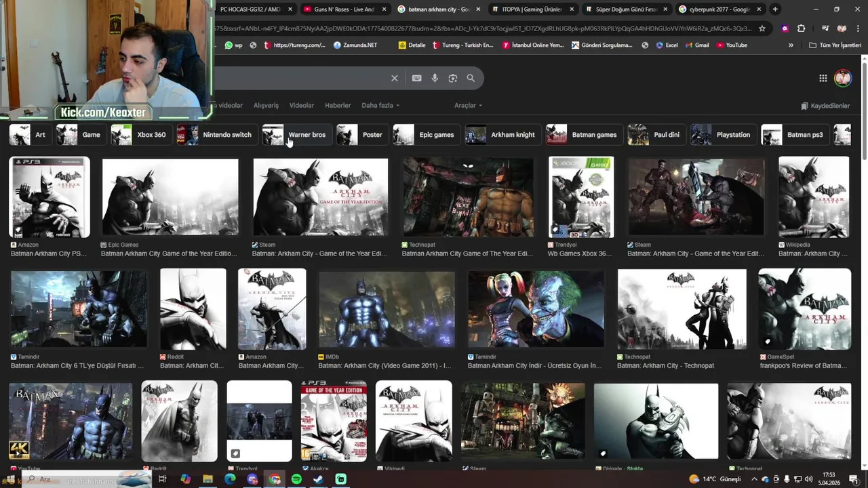The image size is (868, 488).
Task: Close the cyberpunk 2077 tab
Action: coord(759,9)
